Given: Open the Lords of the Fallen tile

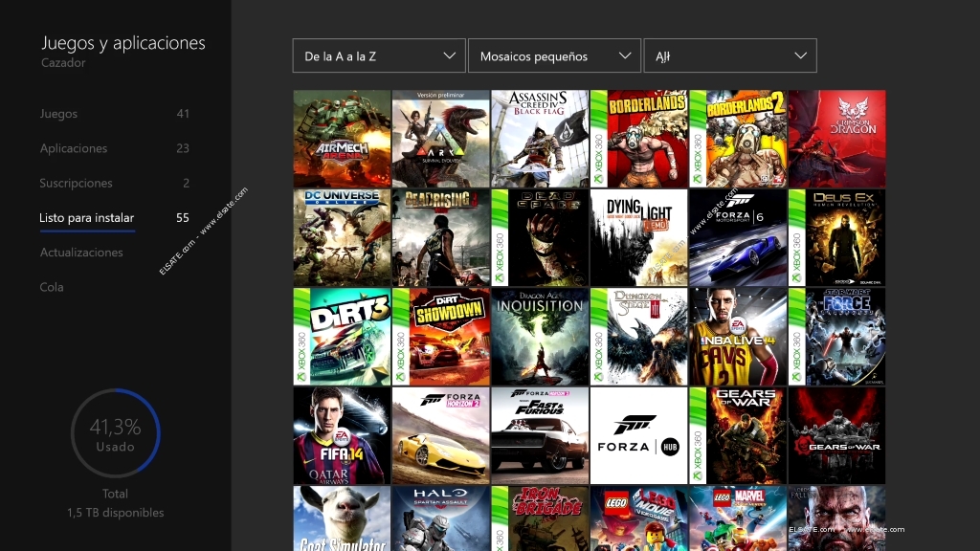Looking at the screenshot, I should pos(836,518).
